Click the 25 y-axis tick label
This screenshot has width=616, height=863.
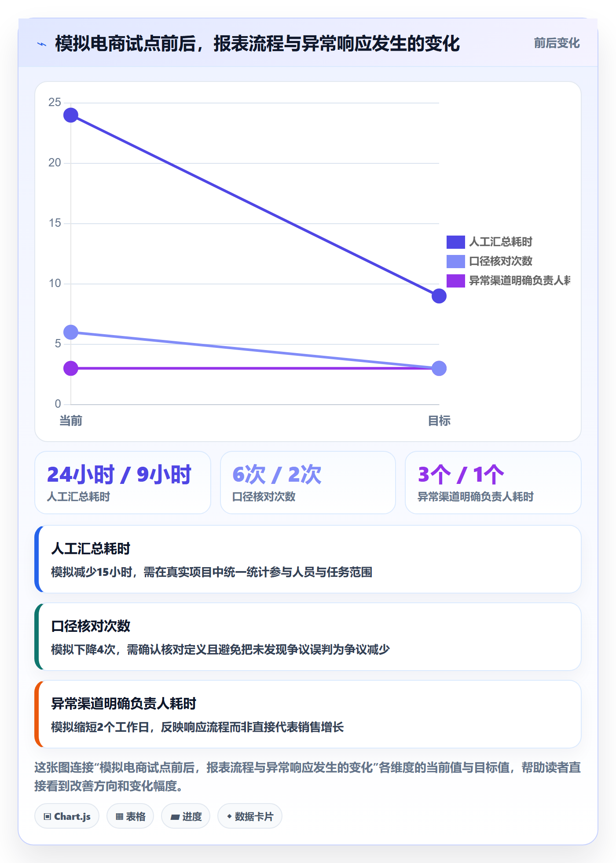coord(55,103)
